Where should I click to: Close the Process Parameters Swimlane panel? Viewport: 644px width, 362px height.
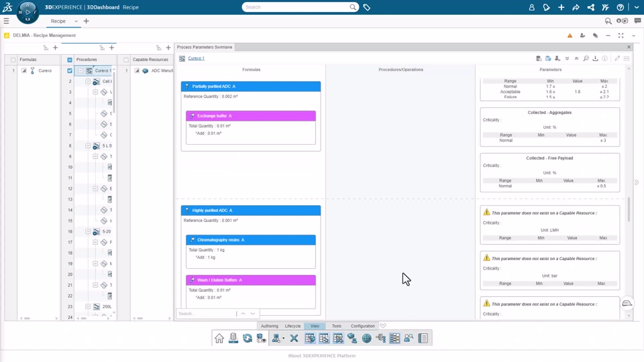tap(629, 47)
